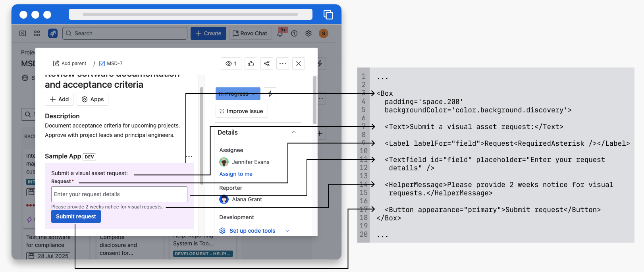The width and height of the screenshot is (644, 272).
Task: Click the thumbs up vote icon
Action: pyautogui.click(x=251, y=64)
